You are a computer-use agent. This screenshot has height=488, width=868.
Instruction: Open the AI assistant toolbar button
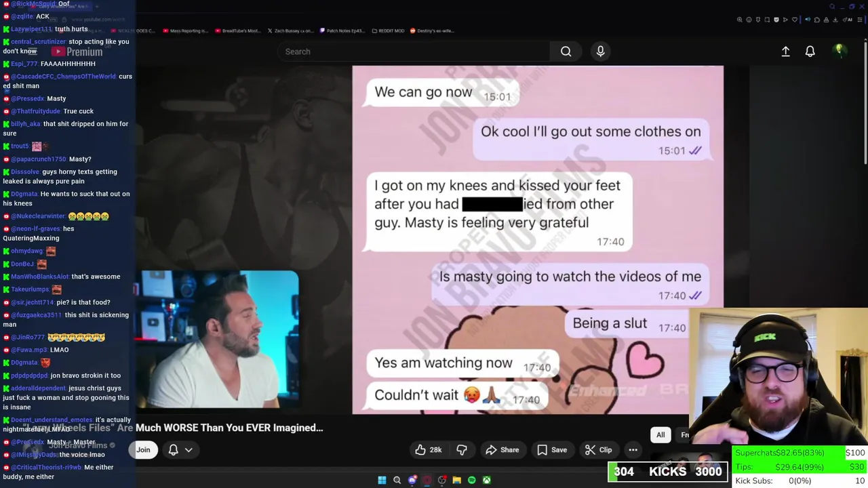(848, 20)
